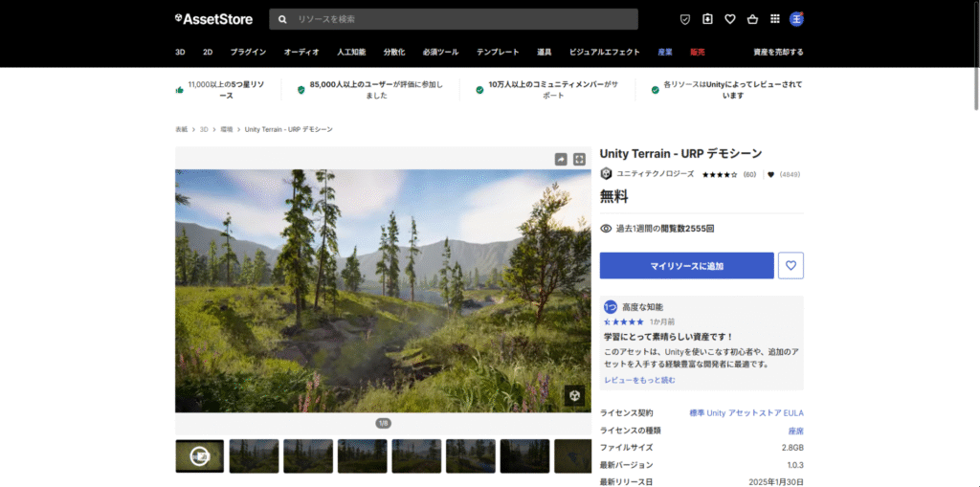Select the partially visible last thumbnail
This screenshot has width=980, height=487.
[x=572, y=455]
